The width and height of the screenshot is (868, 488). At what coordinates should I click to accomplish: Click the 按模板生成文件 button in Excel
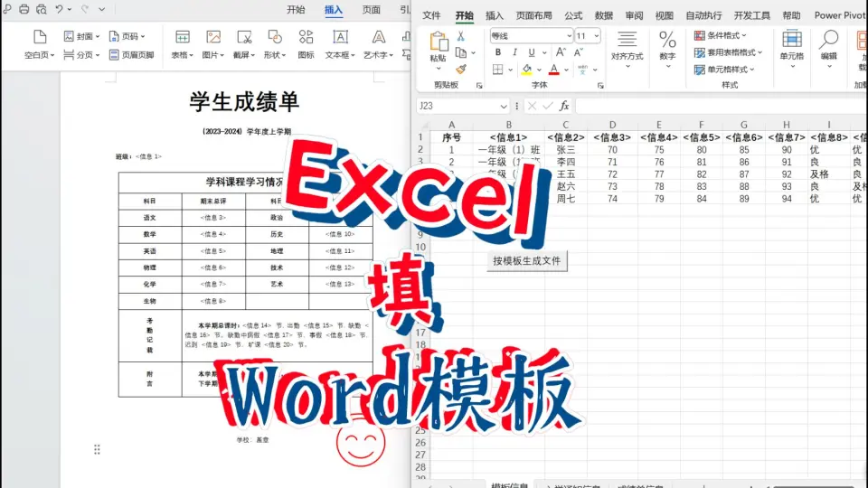click(x=526, y=260)
